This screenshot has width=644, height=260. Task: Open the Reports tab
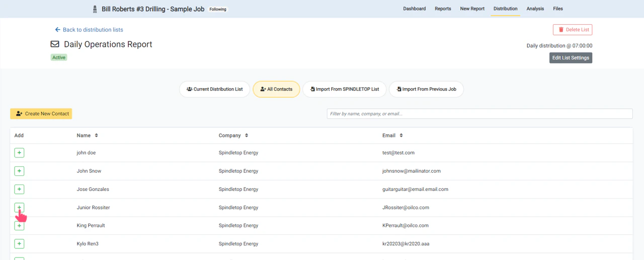pos(443,9)
